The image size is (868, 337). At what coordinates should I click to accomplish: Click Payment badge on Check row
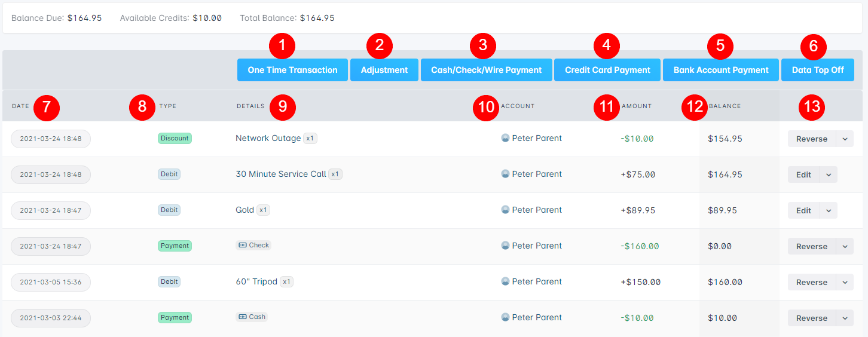[x=175, y=246]
